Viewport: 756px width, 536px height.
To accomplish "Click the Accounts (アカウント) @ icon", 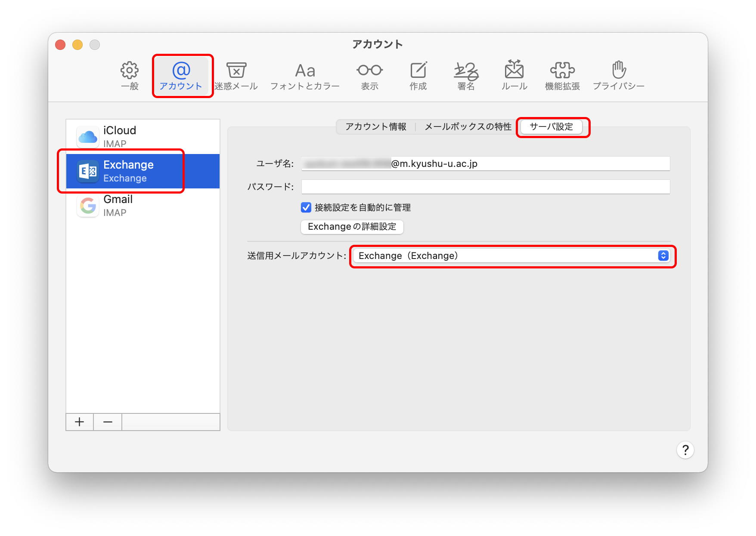I will (x=181, y=76).
